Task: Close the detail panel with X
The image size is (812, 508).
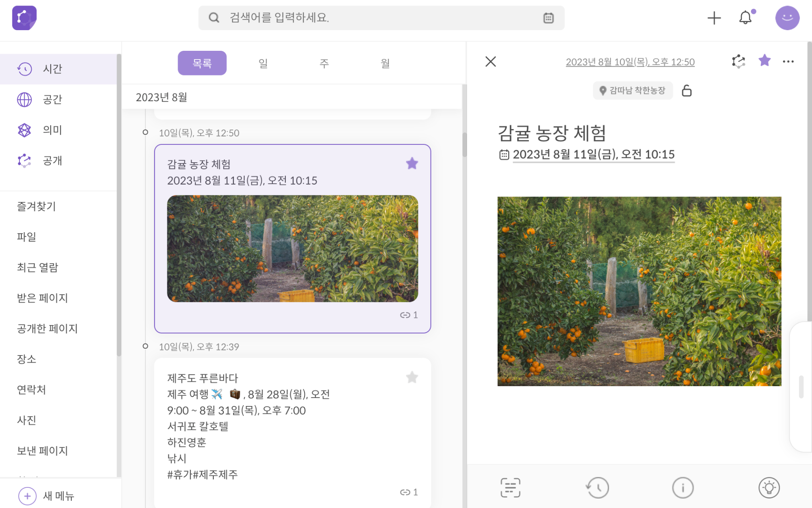Action: [490, 62]
